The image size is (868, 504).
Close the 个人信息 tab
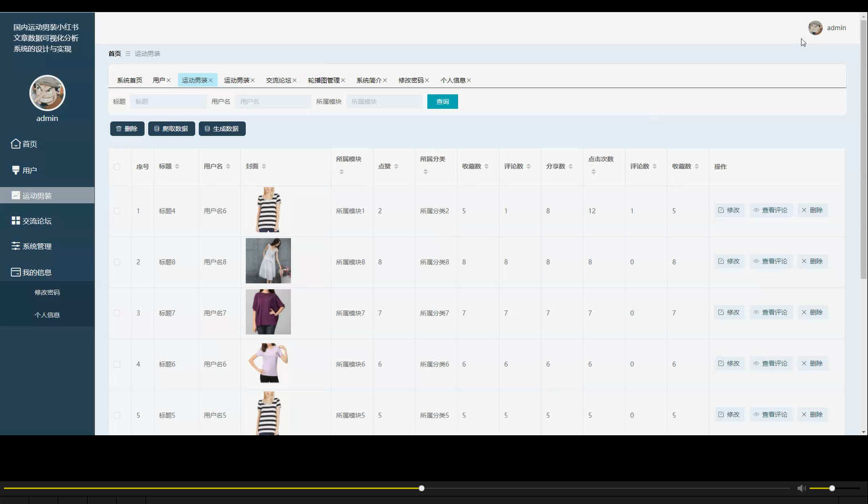469,80
